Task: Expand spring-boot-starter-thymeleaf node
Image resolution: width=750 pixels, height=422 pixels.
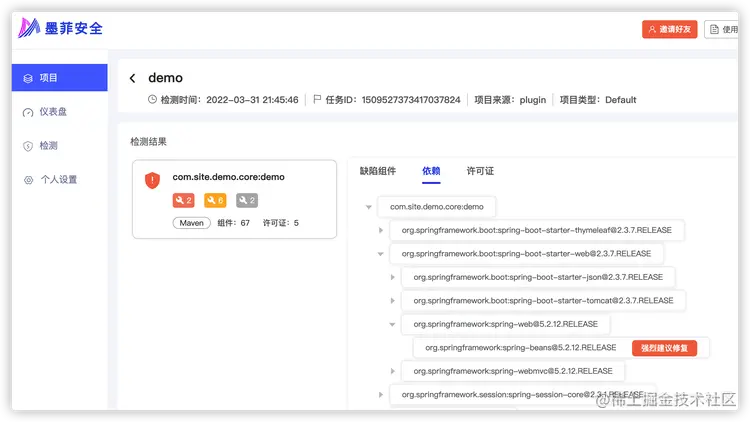Action: [381, 230]
